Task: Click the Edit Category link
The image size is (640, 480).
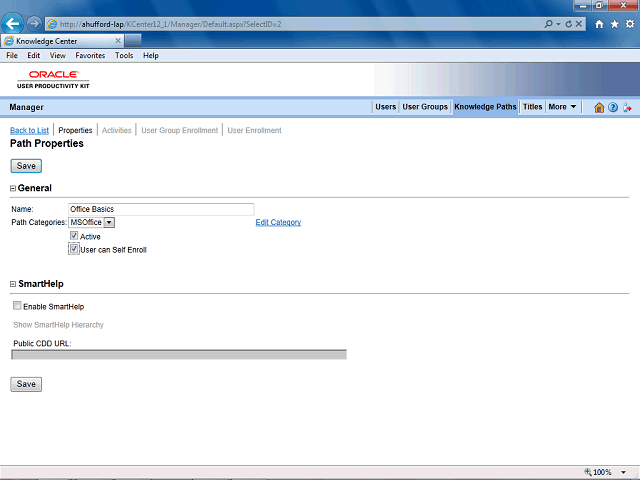Action: [278, 222]
